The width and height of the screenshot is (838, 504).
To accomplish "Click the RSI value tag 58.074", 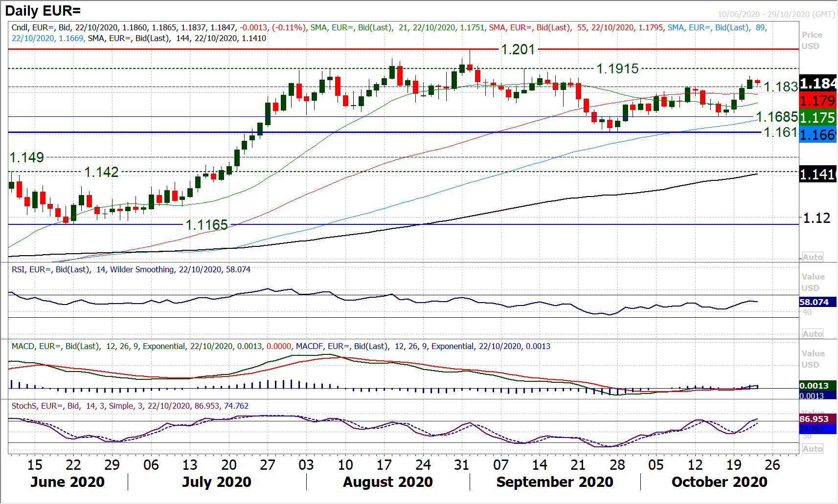I will (x=817, y=302).
